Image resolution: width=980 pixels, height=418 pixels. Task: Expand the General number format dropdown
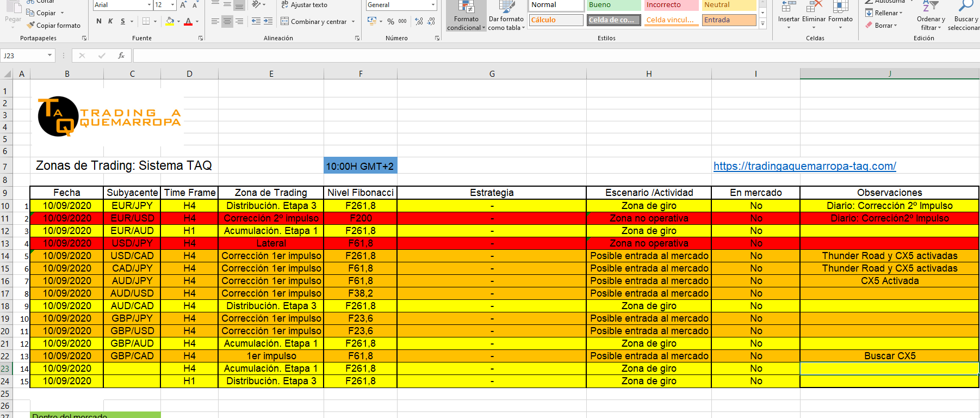[x=433, y=5]
